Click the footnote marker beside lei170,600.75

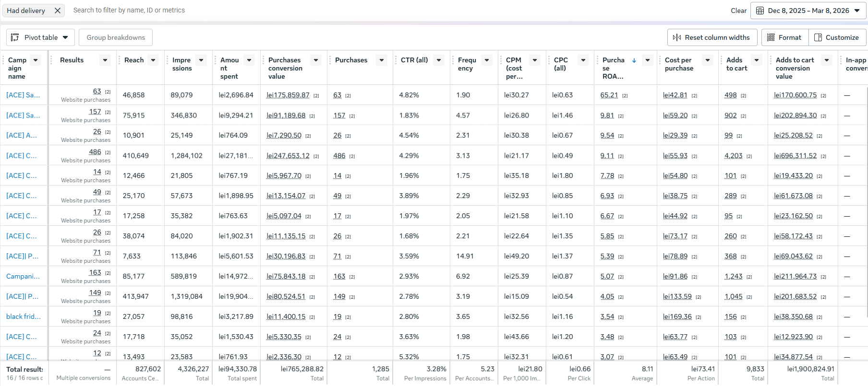[823, 96]
